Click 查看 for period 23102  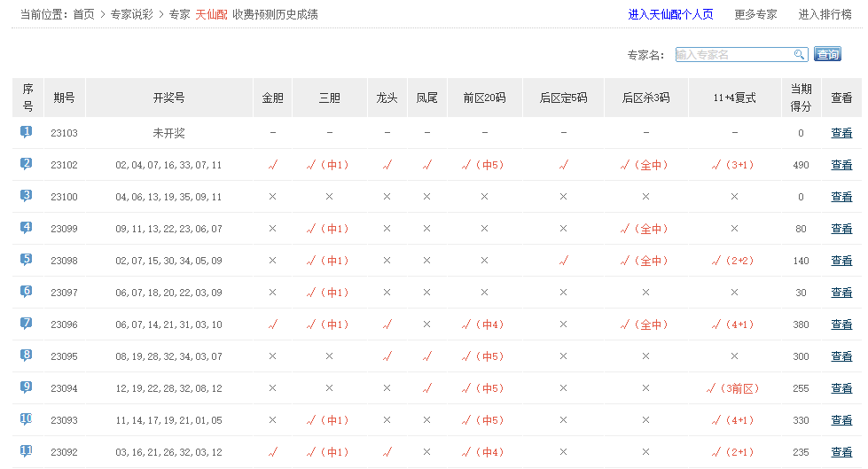pyautogui.click(x=841, y=165)
